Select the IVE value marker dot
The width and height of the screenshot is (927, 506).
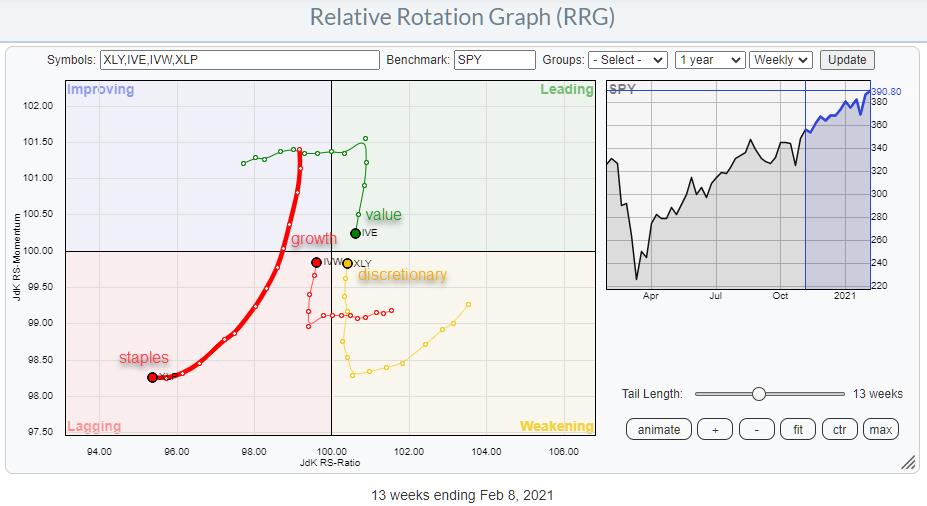coord(355,234)
